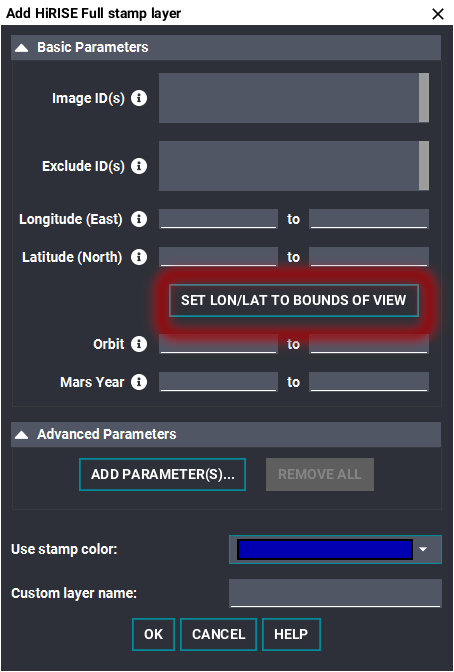454x672 pixels.
Task: Cancel the HiRISE stamp layer dialog
Action: [218, 634]
